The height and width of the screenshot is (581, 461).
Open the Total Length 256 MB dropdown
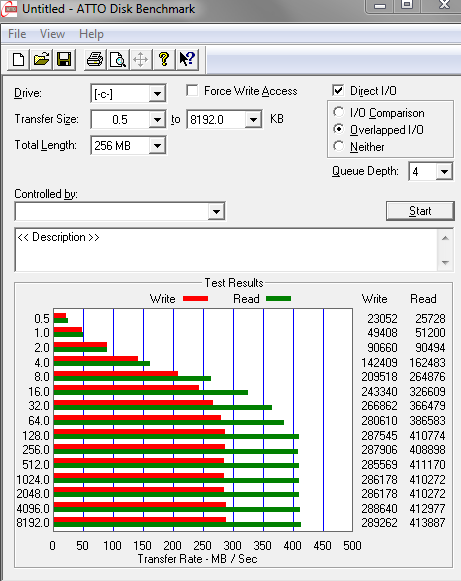(157, 146)
